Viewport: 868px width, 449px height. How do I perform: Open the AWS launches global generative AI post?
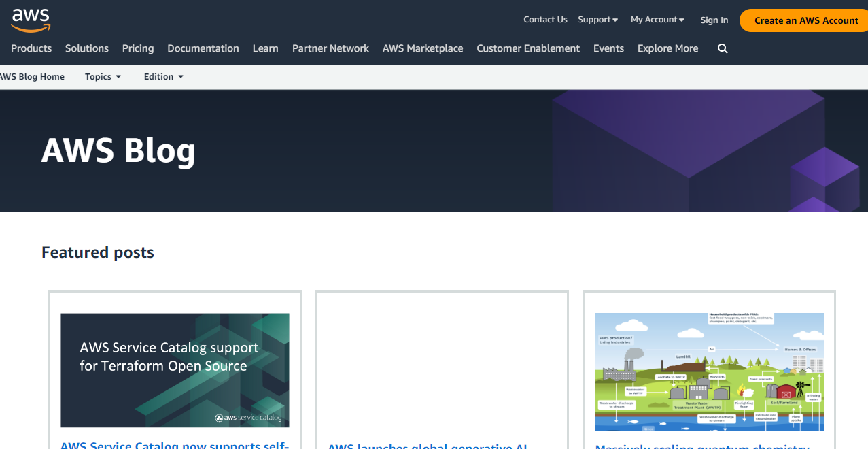pyautogui.click(x=428, y=446)
